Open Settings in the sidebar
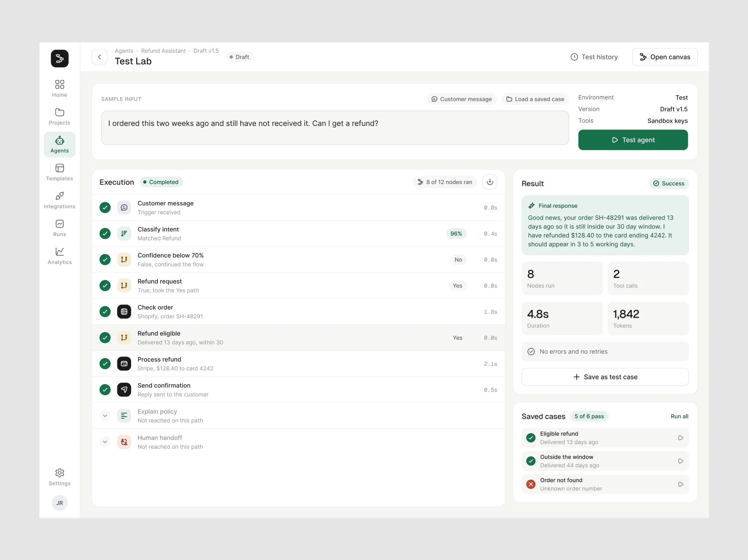This screenshot has height=560, width=748. (x=60, y=477)
